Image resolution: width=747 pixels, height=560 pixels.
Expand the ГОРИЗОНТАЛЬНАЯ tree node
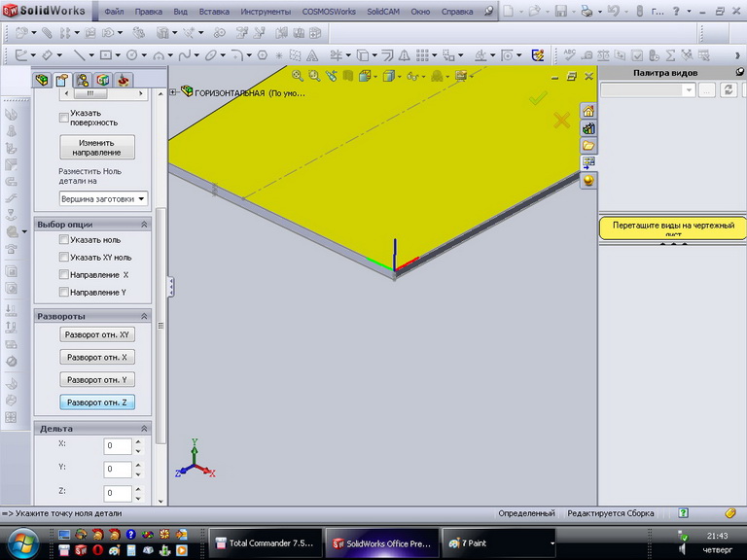173,92
